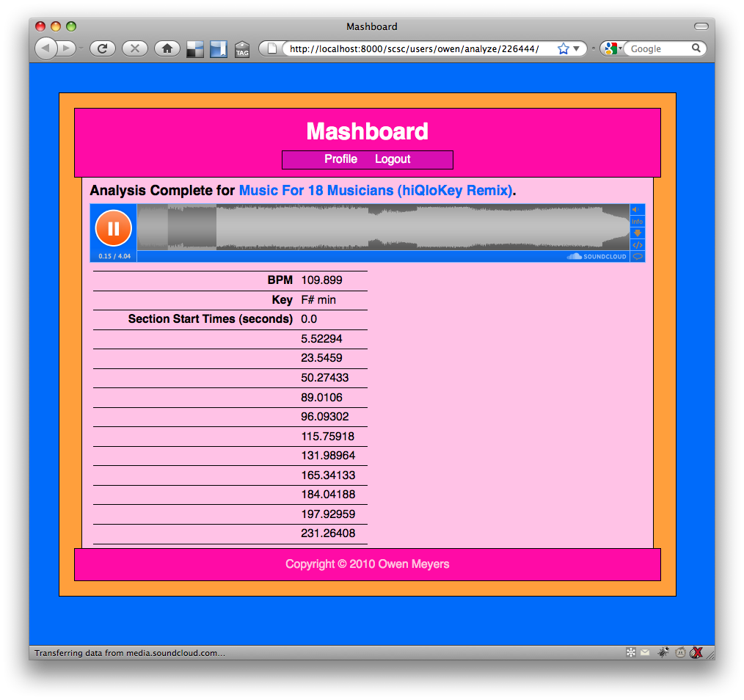Open the Music For 18 Musicians remix link
The height and width of the screenshot is (700, 744).
[x=376, y=191]
